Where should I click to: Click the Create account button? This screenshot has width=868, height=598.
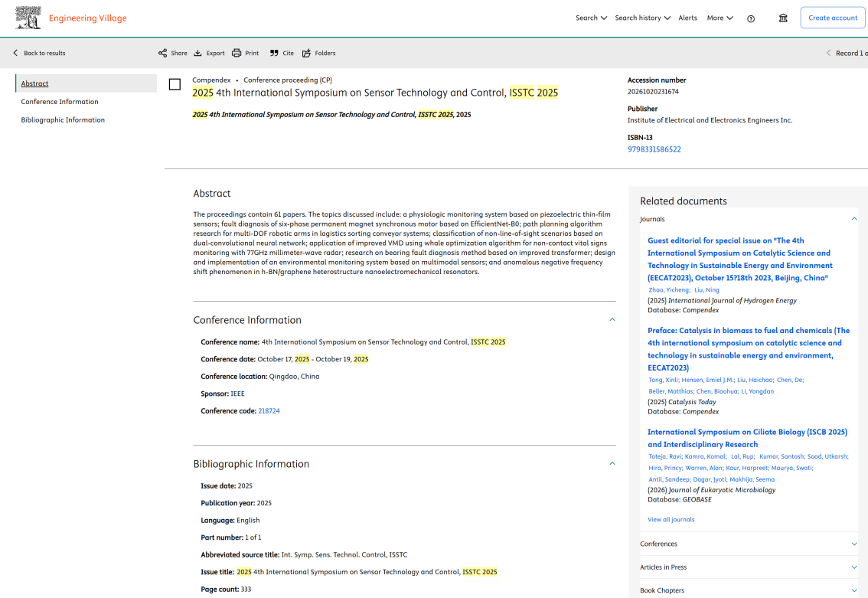(x=833, y=18)
